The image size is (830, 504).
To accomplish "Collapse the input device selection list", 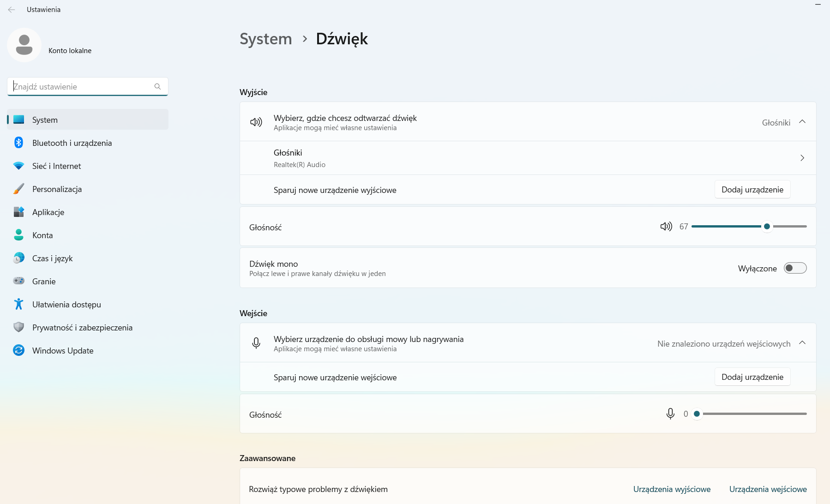I will (802, 343).
